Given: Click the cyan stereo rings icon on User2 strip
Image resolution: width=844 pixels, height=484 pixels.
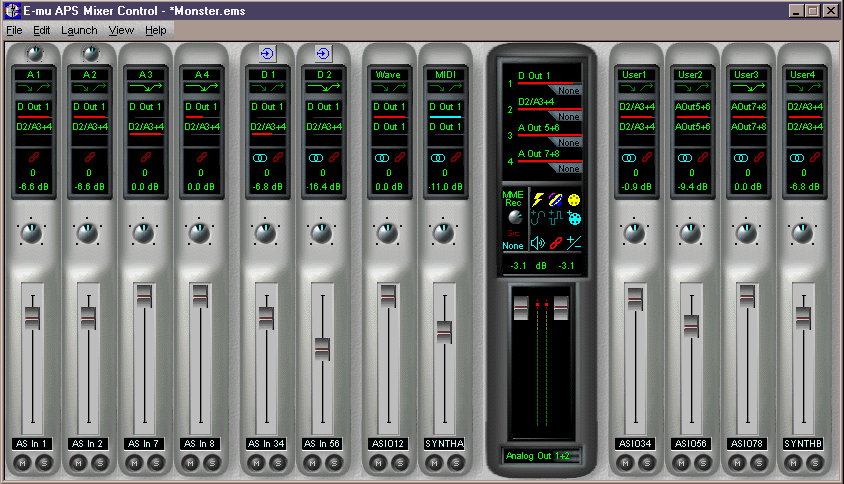Looking at the screenshot, I should pos(685,158).
